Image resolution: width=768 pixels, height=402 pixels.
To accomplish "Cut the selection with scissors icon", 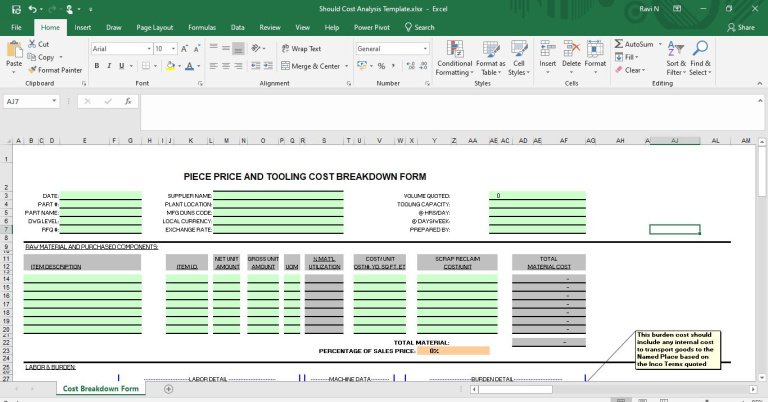I will 39,44.
